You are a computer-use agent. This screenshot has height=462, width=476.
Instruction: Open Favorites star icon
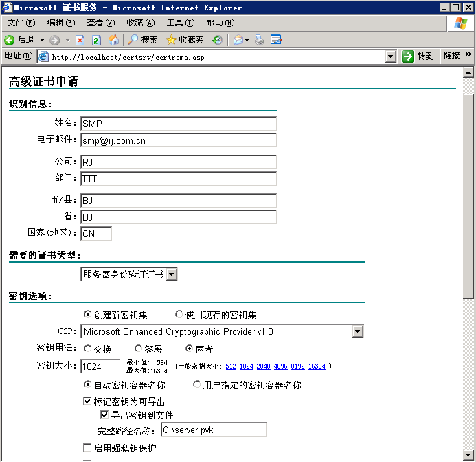(171, 40)
